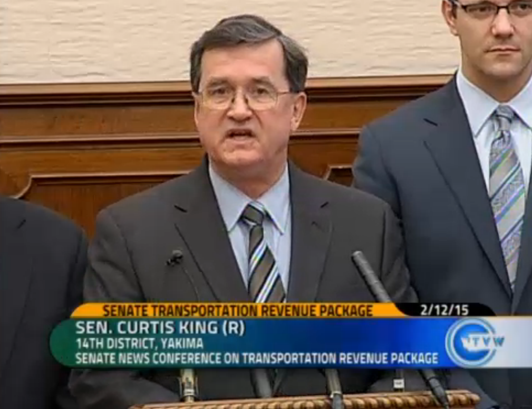Click the speaker's eyeglasses
Viewport: 532px width, 409px height.
click(x=244, y=98)
